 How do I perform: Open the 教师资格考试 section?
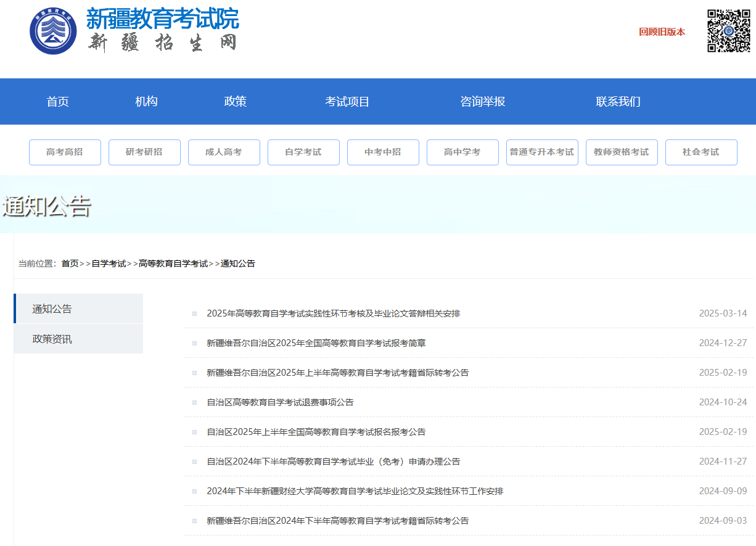[622, 152]
